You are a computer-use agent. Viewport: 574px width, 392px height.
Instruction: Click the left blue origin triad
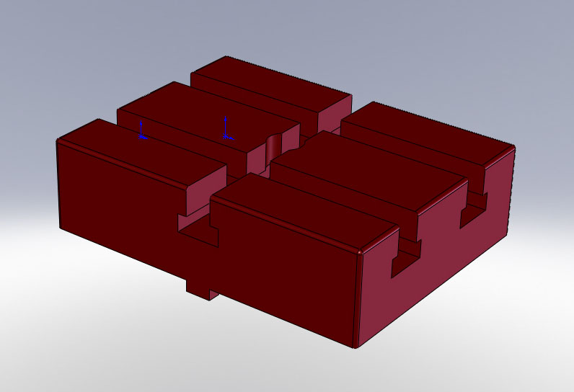pyautogui.click(x=142, y=134)
